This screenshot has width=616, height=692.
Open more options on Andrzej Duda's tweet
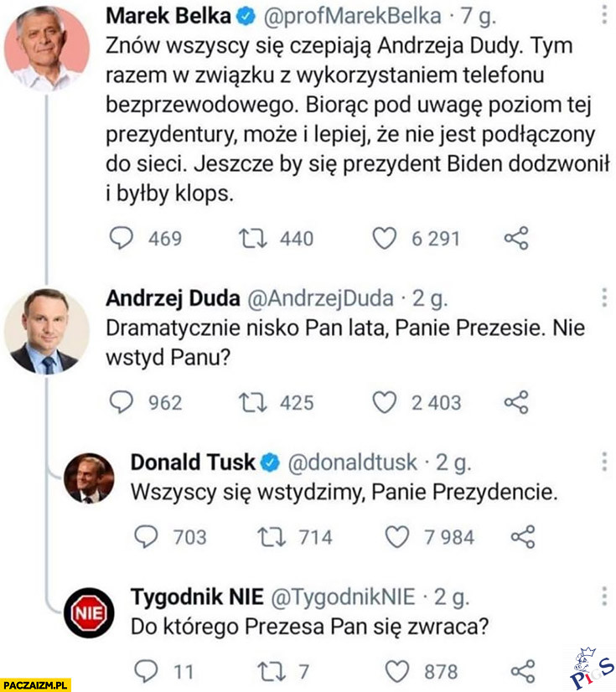[x=605, y=297]
